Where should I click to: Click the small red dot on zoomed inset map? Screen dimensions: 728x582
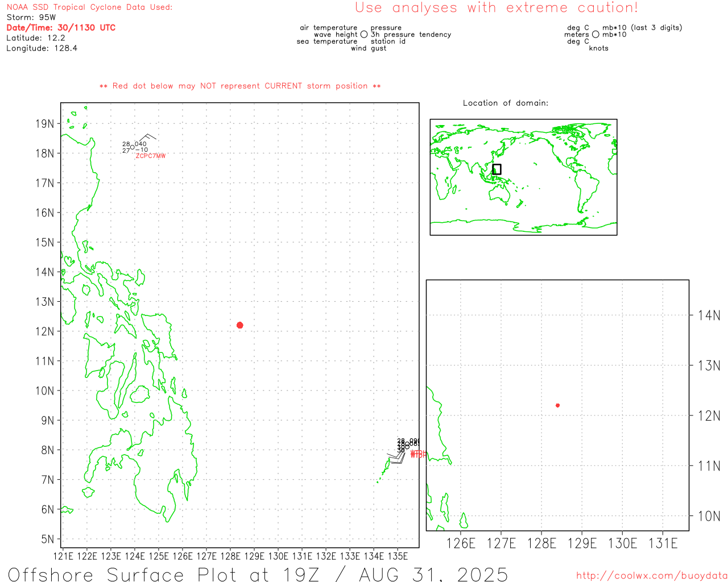(x=558, y=405)
